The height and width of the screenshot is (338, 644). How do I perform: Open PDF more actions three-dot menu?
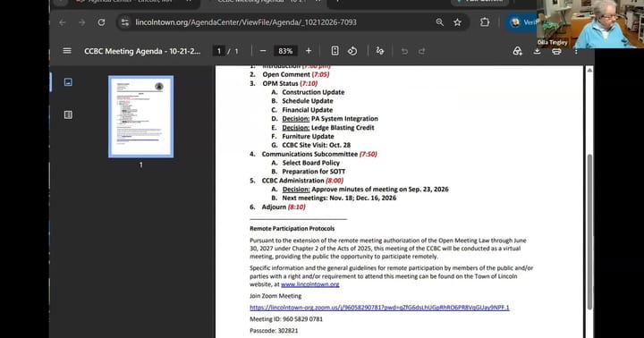[x=576, y=51]
